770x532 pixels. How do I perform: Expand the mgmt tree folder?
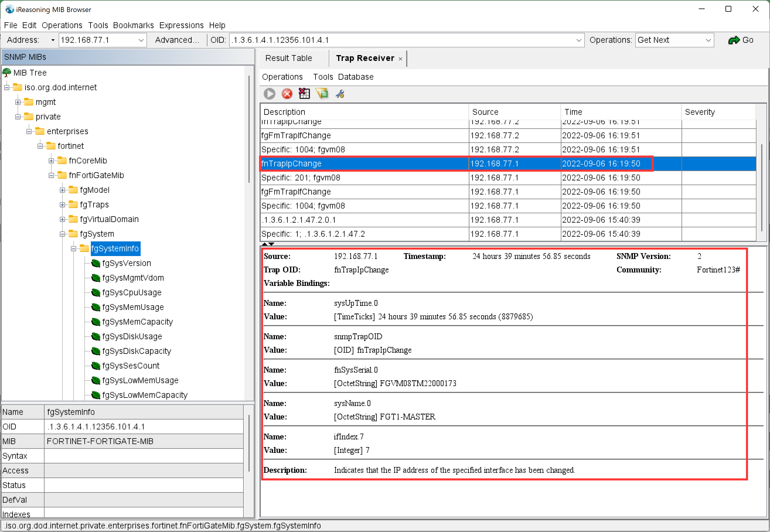18,102
